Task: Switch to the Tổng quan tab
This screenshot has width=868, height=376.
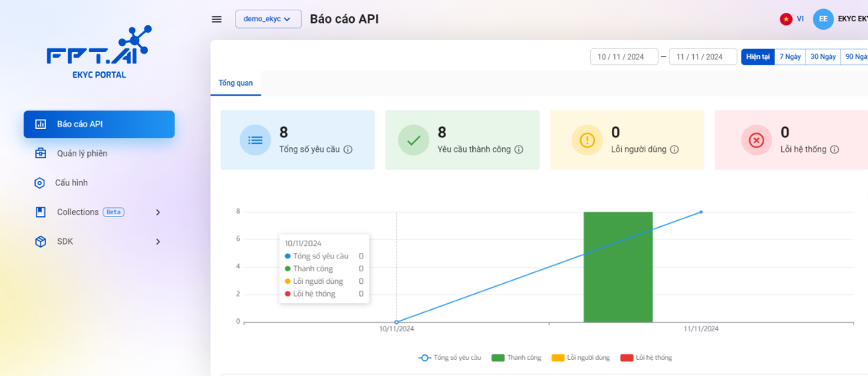Action: 236,84
